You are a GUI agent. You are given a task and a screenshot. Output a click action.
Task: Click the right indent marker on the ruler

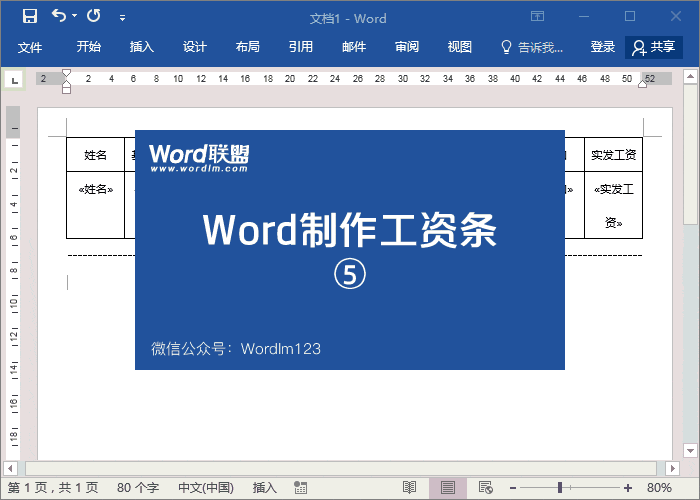[x=642, y=83]
